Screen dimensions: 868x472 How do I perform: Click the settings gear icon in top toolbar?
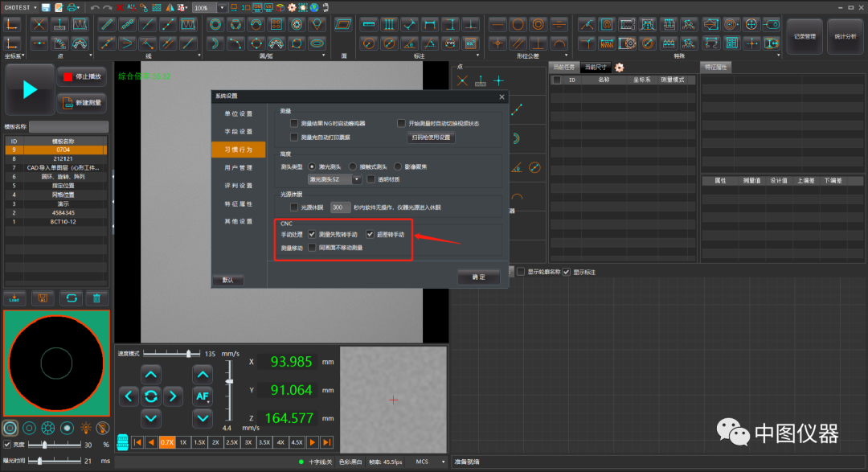[292, 7]
